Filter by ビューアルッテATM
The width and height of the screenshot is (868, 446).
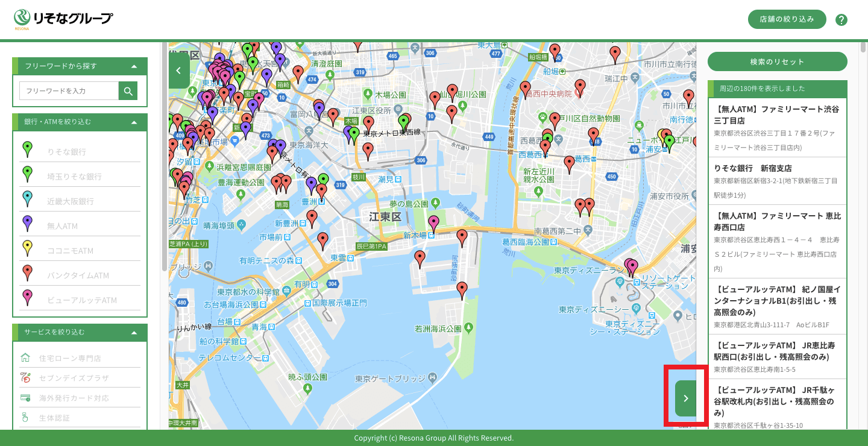coord(80,300)
